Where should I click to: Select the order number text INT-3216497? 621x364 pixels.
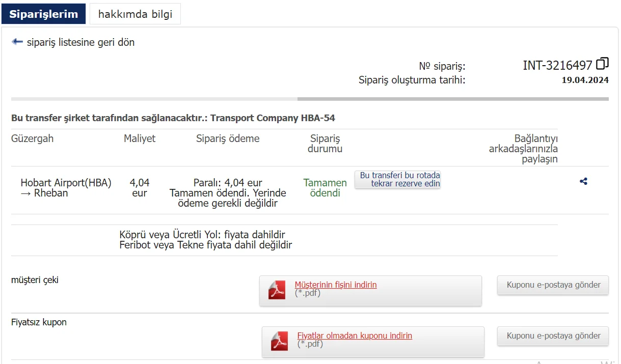pyautogui.click(x=557, y=65)
